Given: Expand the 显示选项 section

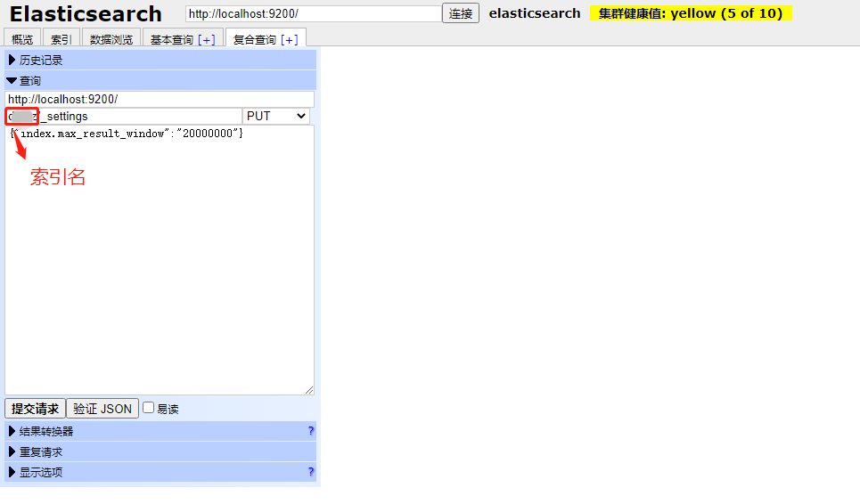Looking at the screenshot, I should [160, 472].
